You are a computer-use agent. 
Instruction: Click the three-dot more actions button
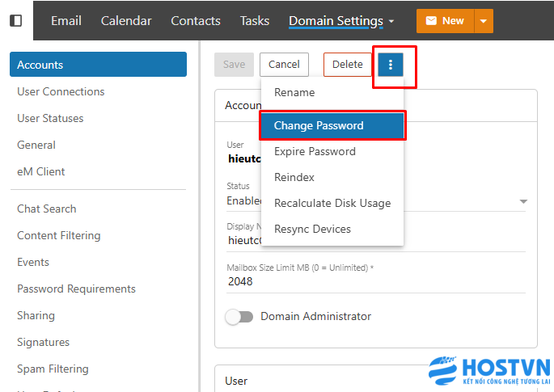[391, 65]
